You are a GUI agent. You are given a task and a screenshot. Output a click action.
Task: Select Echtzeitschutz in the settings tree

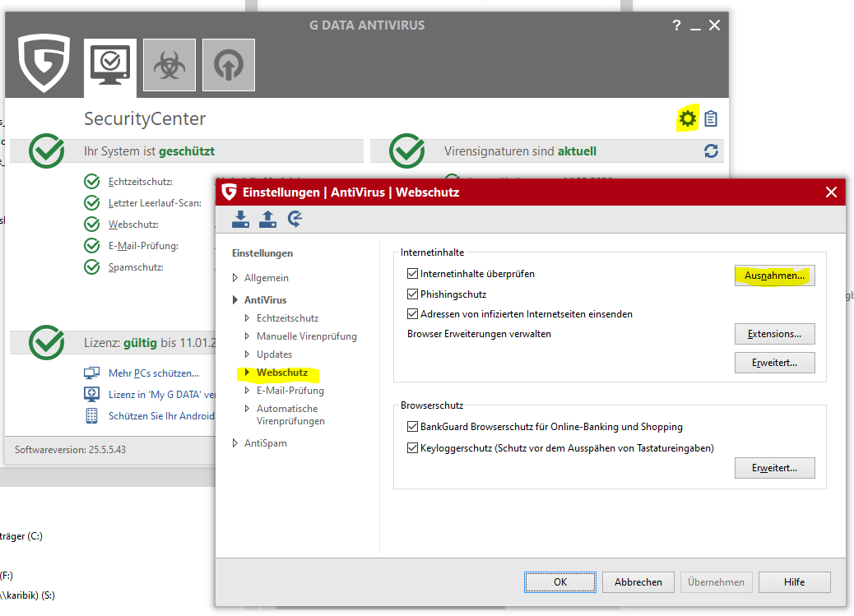click(288, 317)
